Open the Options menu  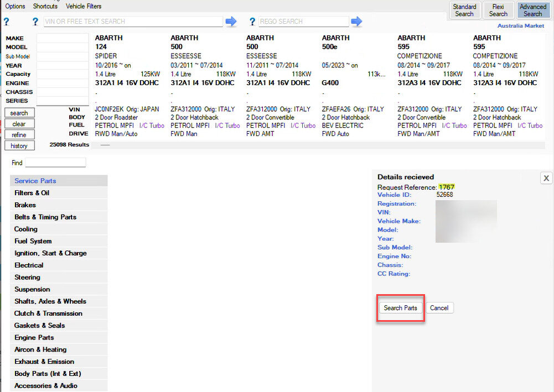[x=15, y=6]
